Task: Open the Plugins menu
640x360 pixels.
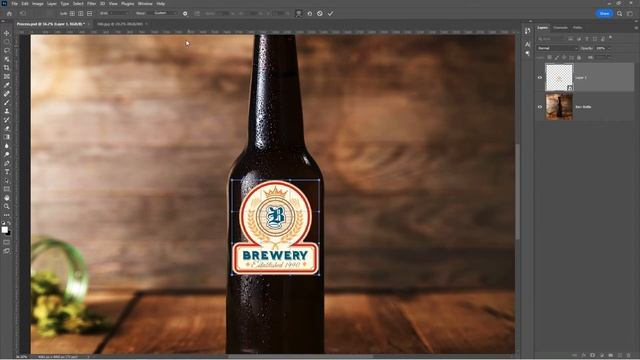Action: coord(127,4)
